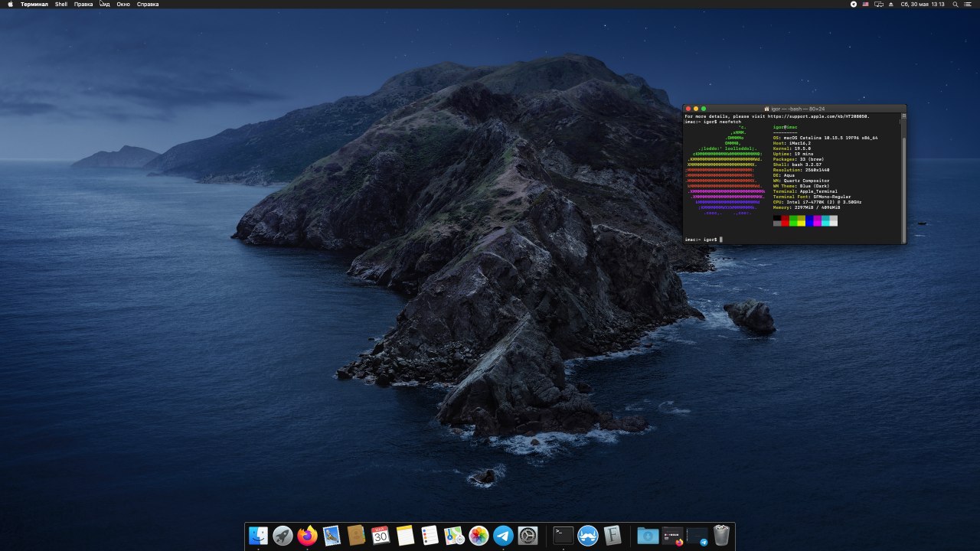Open Calendar showing 30 in Dock
The height and width of the screenshot is (551, 980).
click(381, 536)
